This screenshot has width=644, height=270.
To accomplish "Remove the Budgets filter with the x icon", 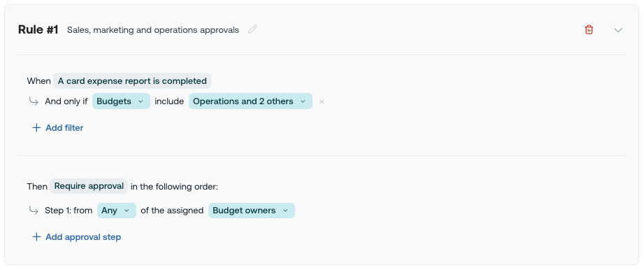I will 322,101.
